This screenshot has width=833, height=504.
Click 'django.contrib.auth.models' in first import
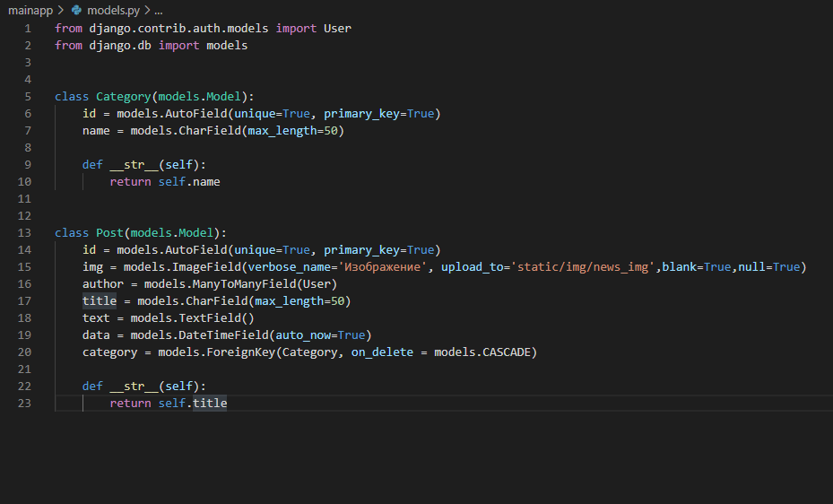178,29
